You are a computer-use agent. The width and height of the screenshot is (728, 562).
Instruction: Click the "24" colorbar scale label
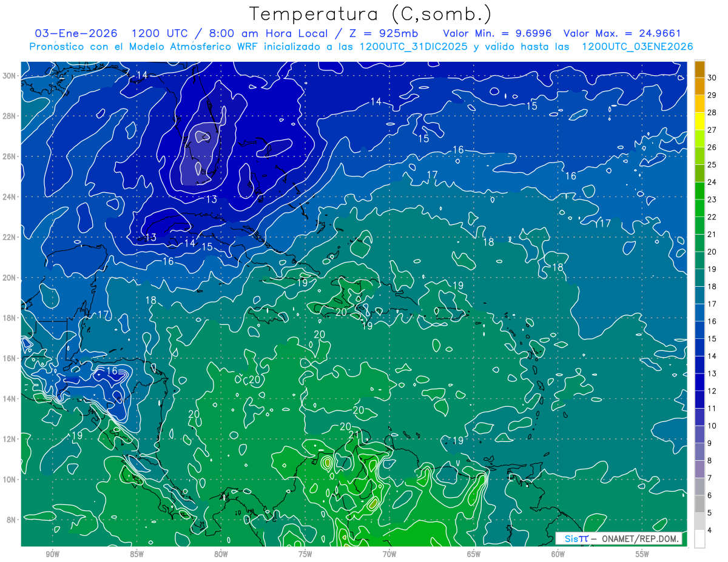coord(712,182)
